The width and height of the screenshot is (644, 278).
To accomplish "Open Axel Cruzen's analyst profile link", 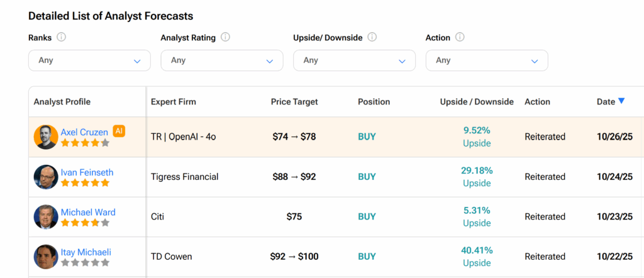I will 84,132.
